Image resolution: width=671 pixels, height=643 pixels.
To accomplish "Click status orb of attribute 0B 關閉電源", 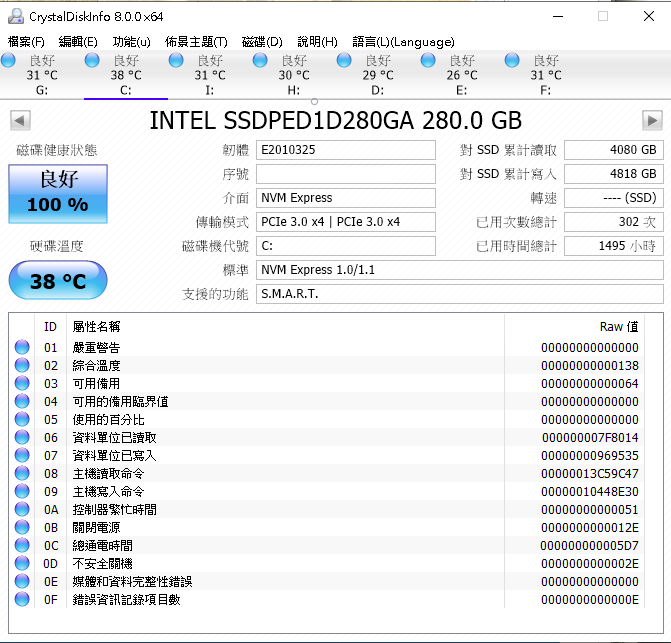I will coord(22,527).
